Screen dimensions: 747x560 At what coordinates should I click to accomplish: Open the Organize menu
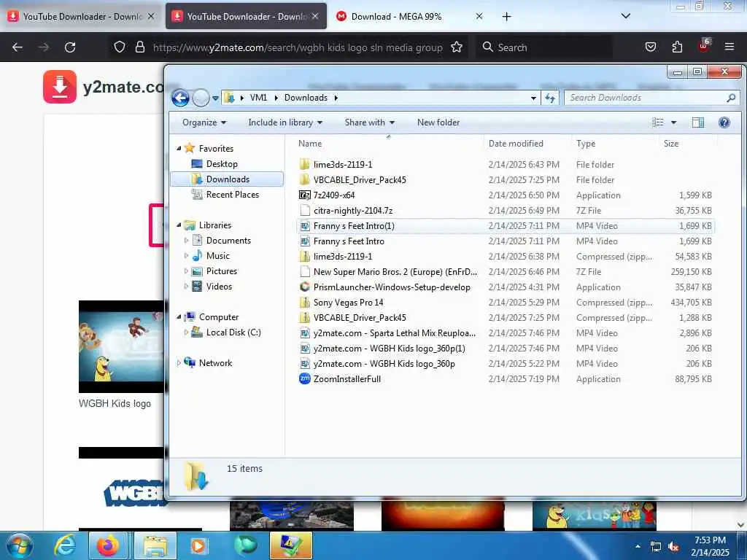(x=204, y=122)
